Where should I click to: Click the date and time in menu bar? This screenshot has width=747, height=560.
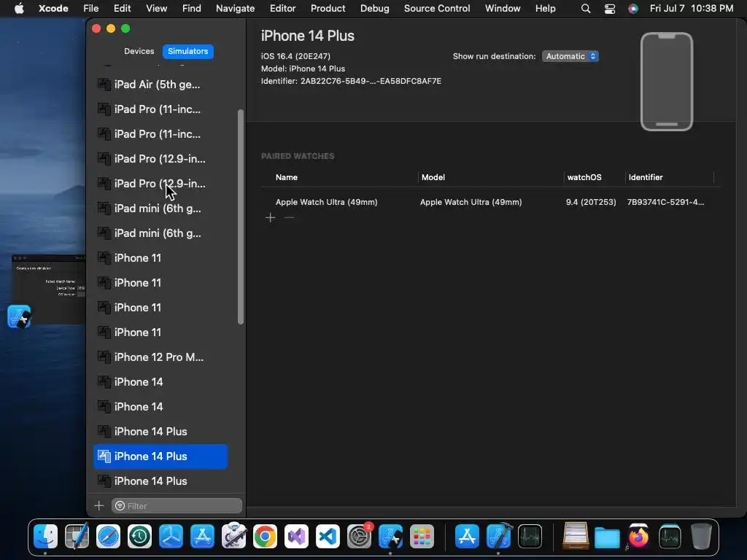[x=692, y=8]
